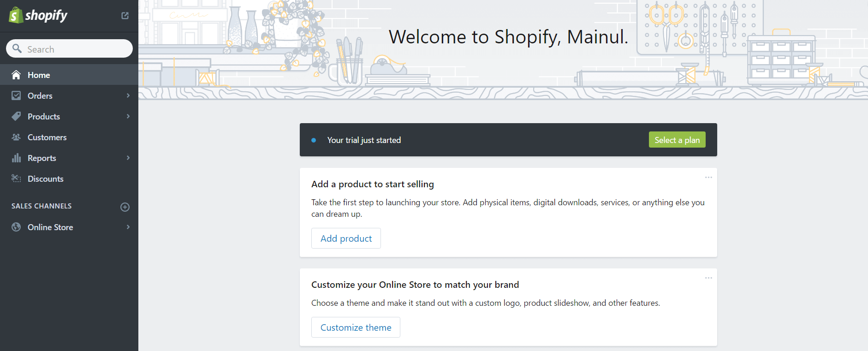Open options menu on Customize Online Store card

point(708,278)
